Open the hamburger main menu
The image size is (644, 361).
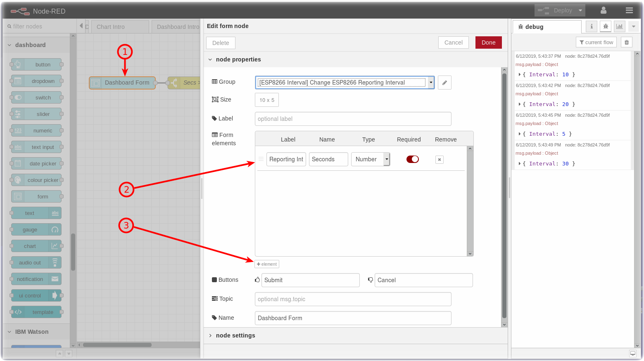click(629, 10)
